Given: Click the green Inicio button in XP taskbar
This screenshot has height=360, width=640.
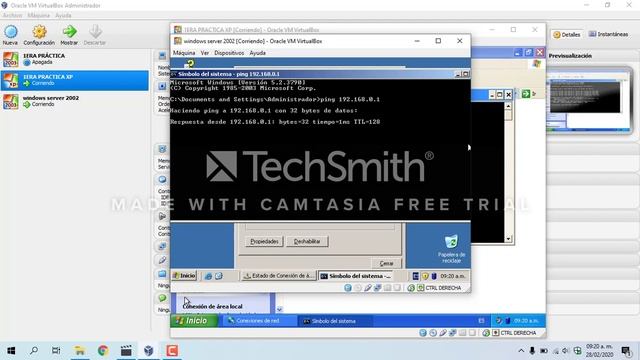Looking at the screenshot, I should [x=194, y=321].
